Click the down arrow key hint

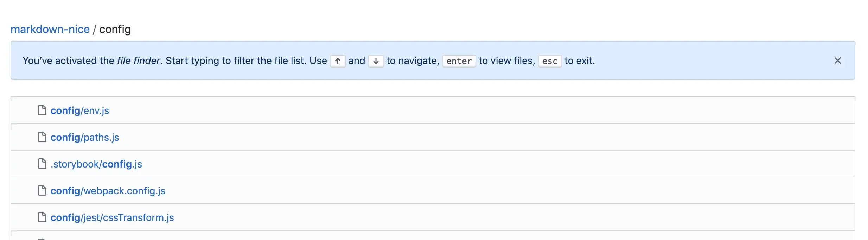376,61
